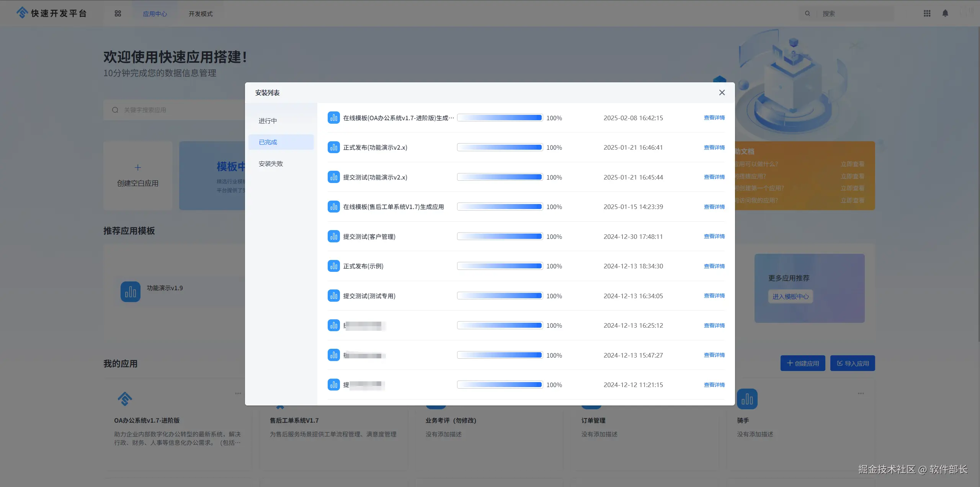Click the 进入模板中心 button
This screenshot has height=487, width=980.
pyautogui.click(x=791, y=296)
